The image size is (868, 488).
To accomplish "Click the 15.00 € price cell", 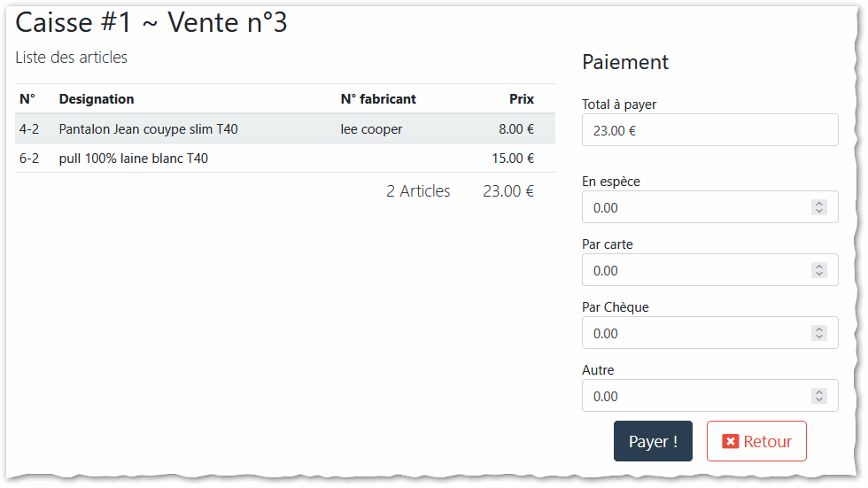I will pos(513,159).
